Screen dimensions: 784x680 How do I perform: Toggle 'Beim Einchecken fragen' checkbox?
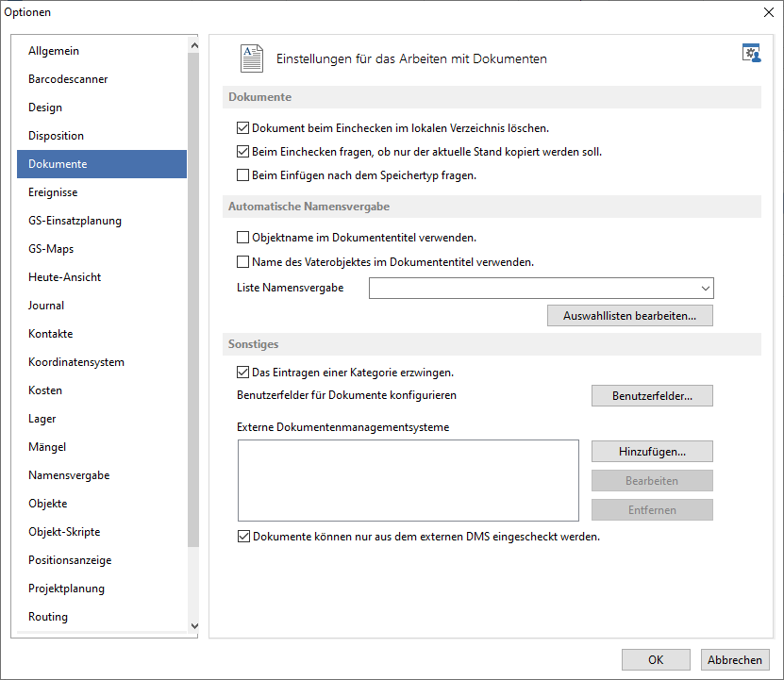[x=243, y=152]
